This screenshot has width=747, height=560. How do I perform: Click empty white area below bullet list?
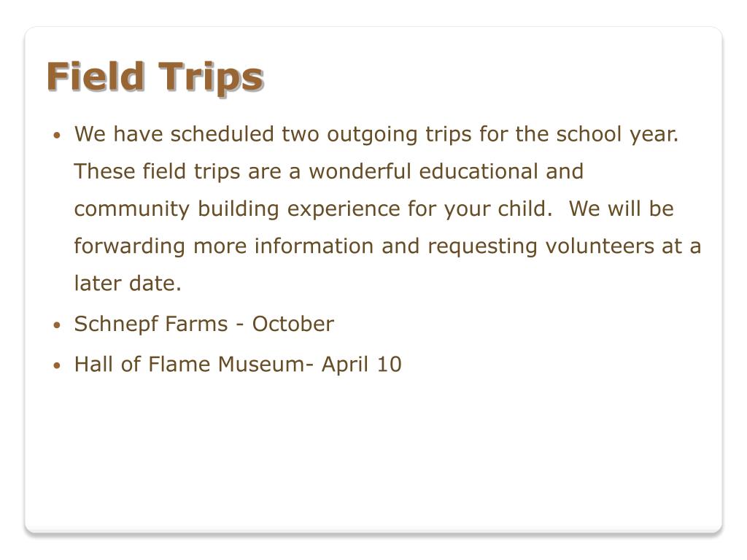coord(373,452)
